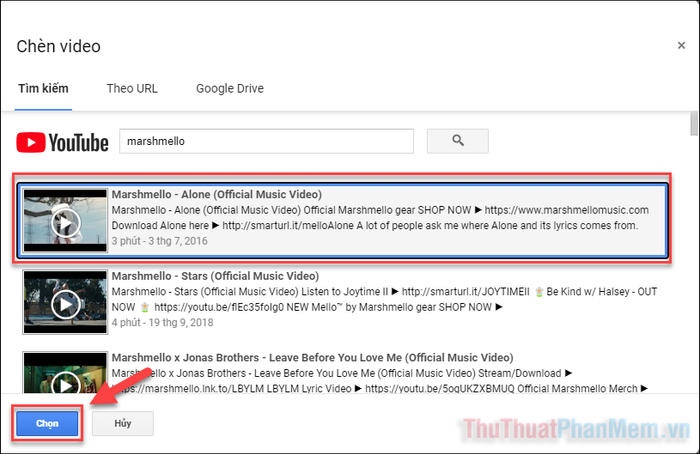The height and width of the screenshot is (454, 700).
Task: Click the description line with youtu.be/flEc35folg0
Action: pyautogui.click(x=307, y=307)
